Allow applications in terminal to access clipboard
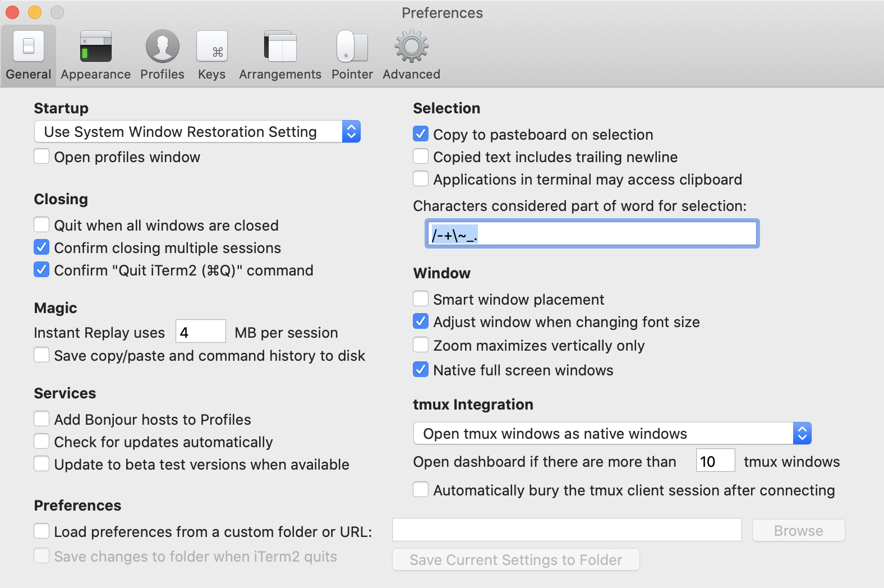The height and width of the screenshot is (588, 884). pyautogui.click(x=421, y=178)
